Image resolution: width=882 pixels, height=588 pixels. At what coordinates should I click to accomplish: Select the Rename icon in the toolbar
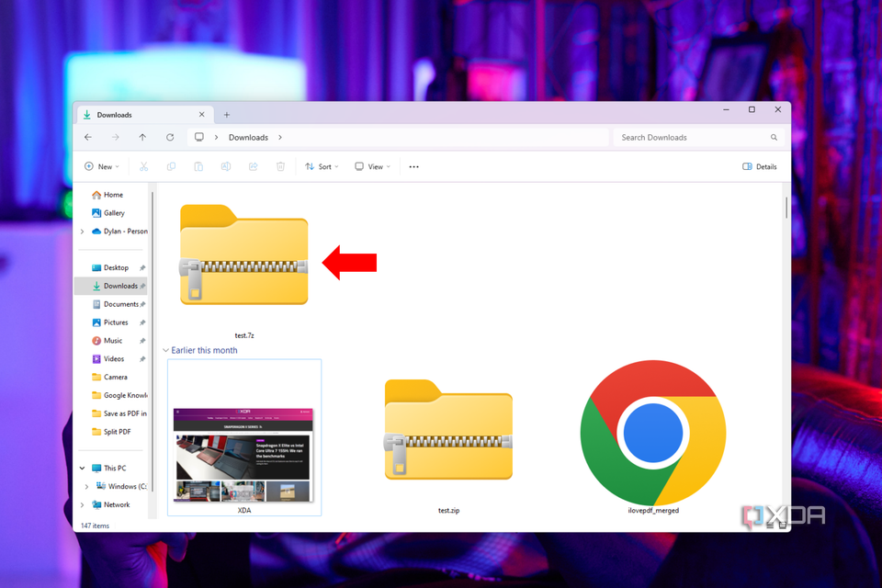(225, 166)
